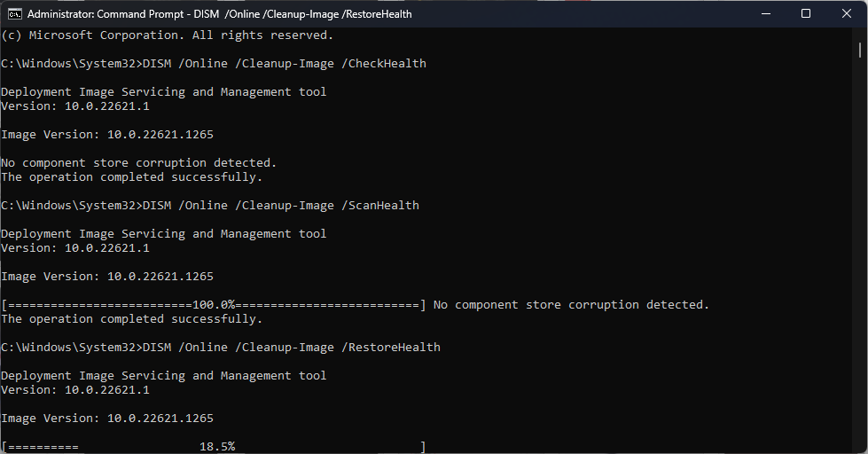Click the opening bracket of 100.0% bar

pyautogui.click(x=4, y=304)
